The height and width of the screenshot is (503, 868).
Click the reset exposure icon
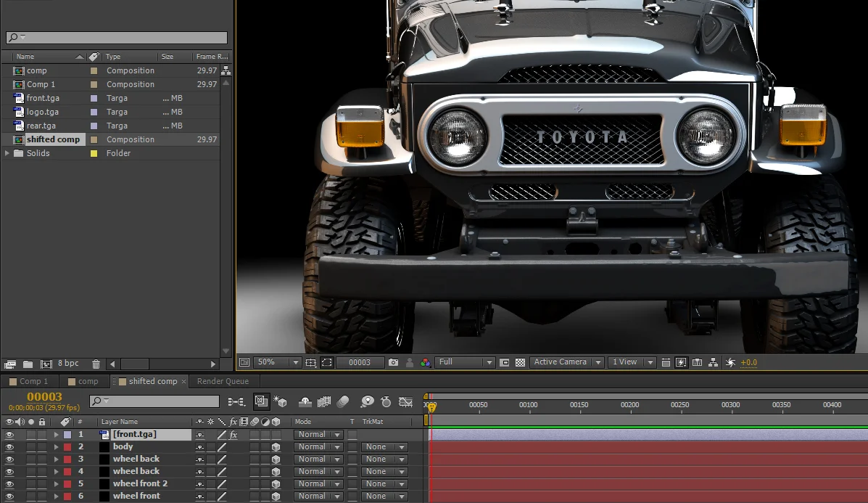click(x=730, y=362)
